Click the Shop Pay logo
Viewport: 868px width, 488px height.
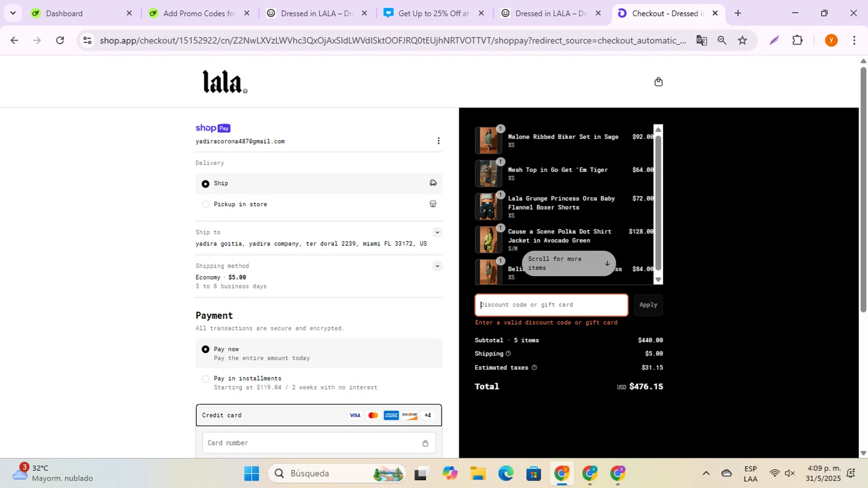[213, 128]
